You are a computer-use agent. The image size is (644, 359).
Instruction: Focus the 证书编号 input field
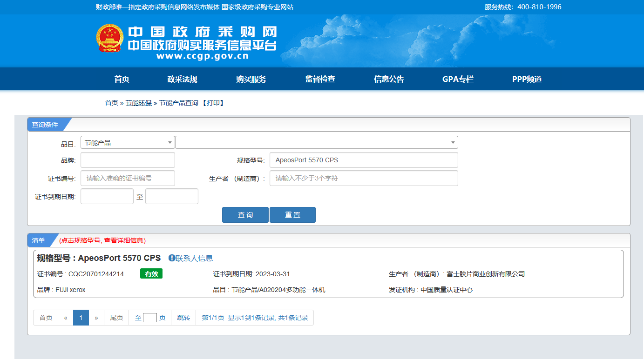click(128, 178)
